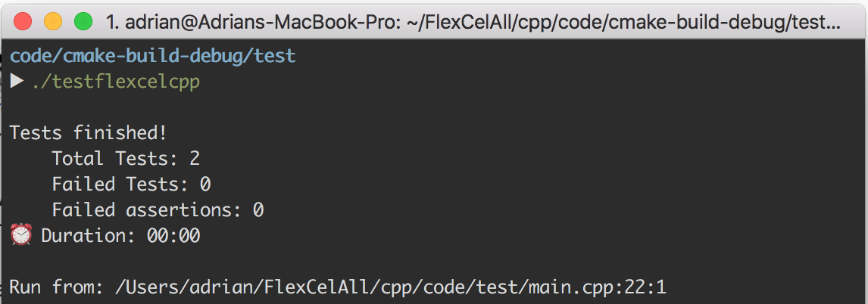The image size is (868, 304).
Task: Click the 'Duration: 00:00' text
Action: click(120, 236)
